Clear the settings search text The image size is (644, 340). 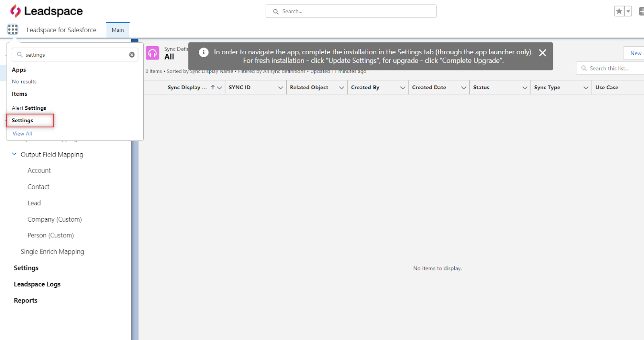tap(132, 55)
